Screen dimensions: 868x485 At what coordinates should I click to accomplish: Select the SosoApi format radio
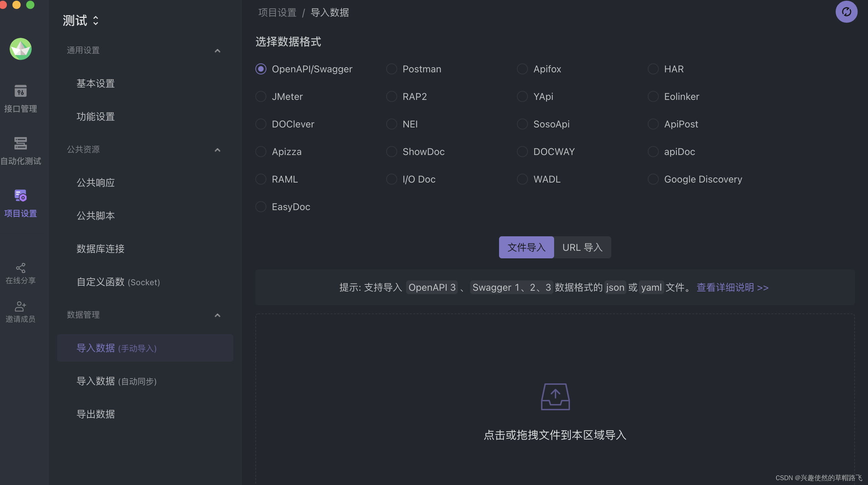522,124
